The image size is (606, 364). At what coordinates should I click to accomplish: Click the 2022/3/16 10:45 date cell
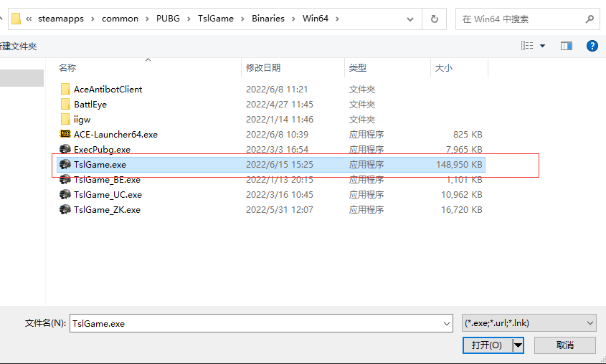click(x=280, y=195)
